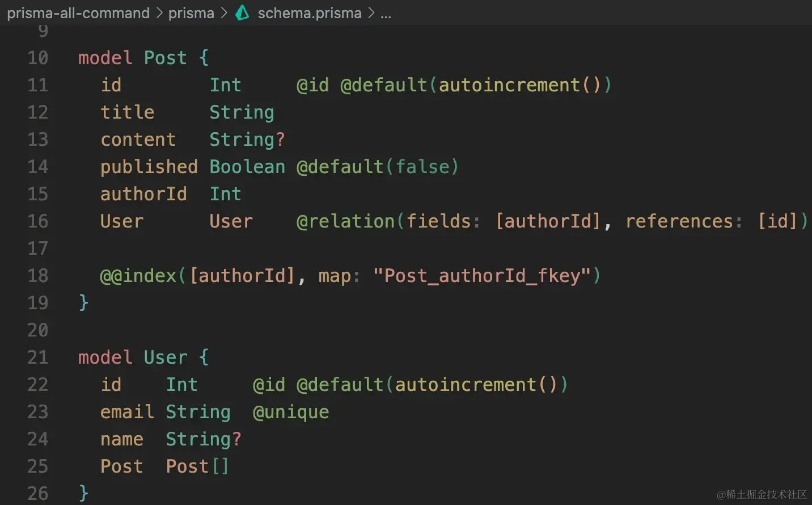
Task: Place cursor on 'model' keyword of Post
Action: 105,58
